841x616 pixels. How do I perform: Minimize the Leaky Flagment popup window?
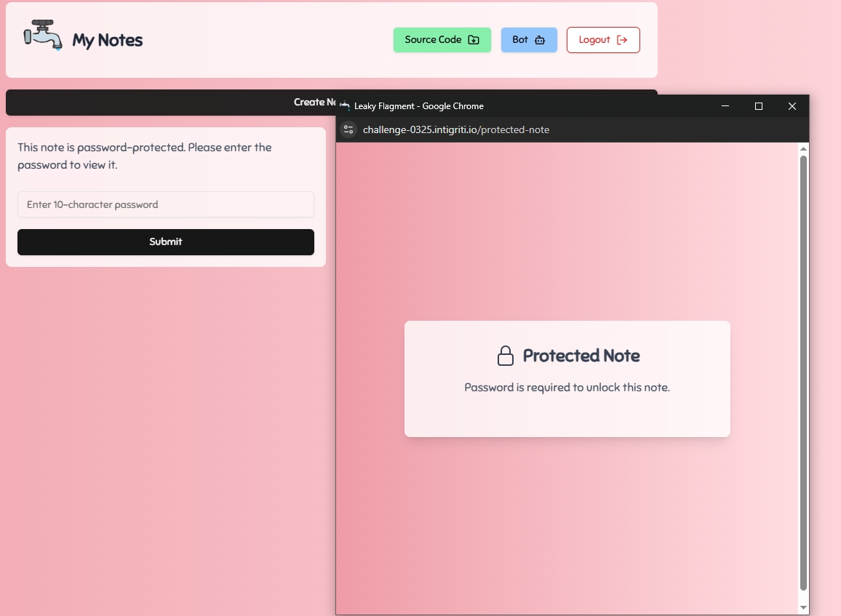click(x=725, y=106)
